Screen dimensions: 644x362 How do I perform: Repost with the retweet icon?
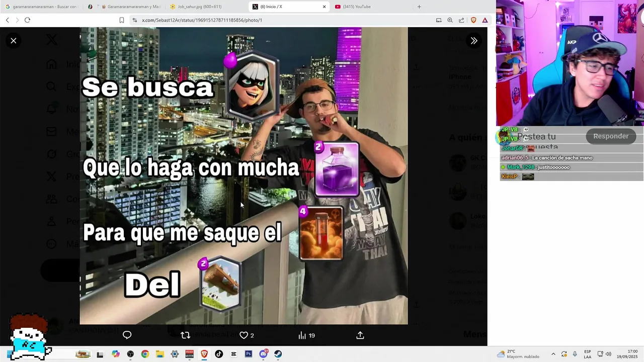185,335
